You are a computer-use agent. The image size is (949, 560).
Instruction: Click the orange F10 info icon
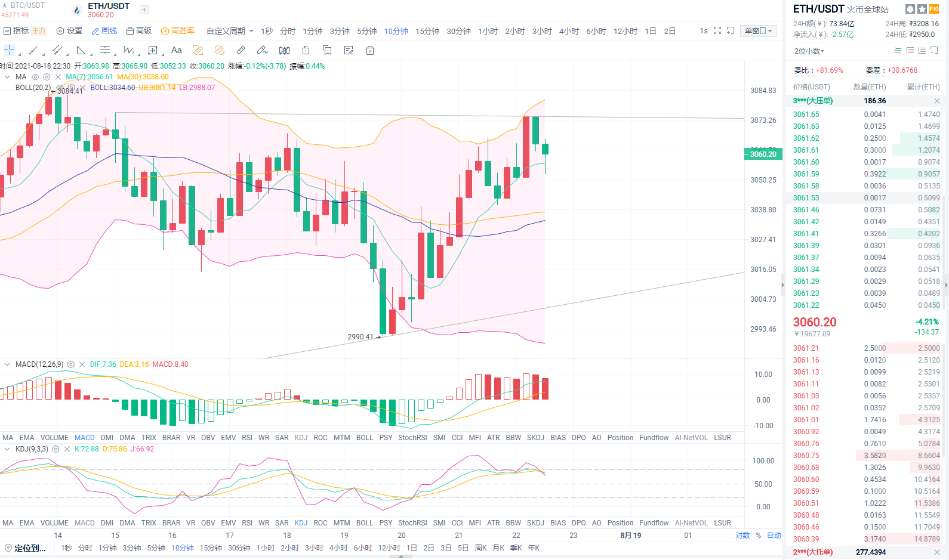tap(934, 9)
